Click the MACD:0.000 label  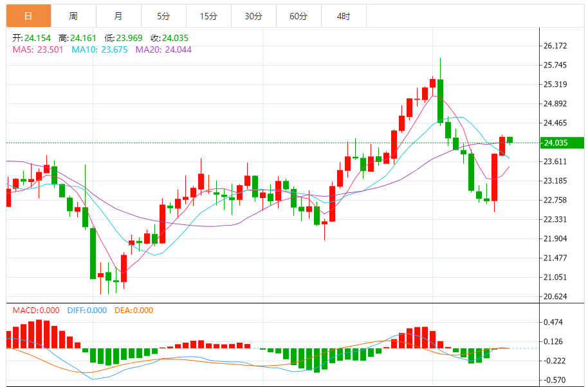[36, 310]
